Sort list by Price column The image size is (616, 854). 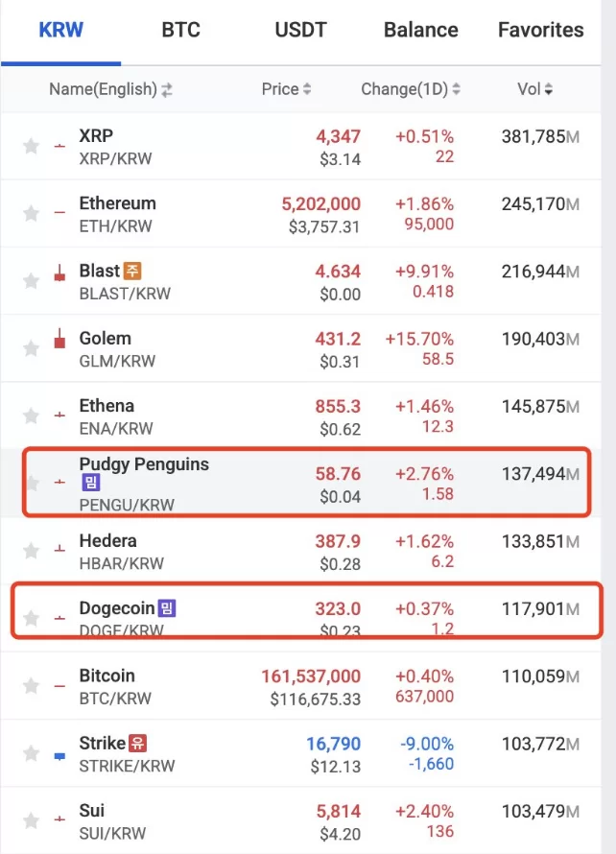click(286, 89)
